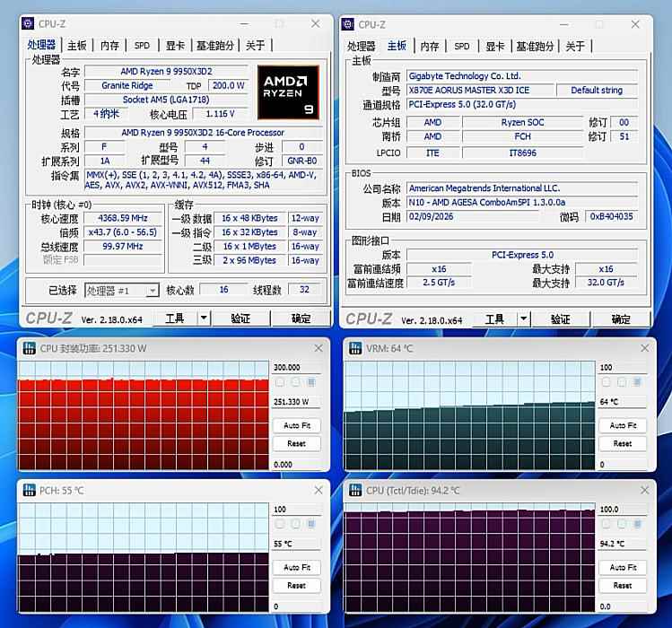Click the CPU-Z app icon in left window

pyautogui.click(x=28, y=24)
